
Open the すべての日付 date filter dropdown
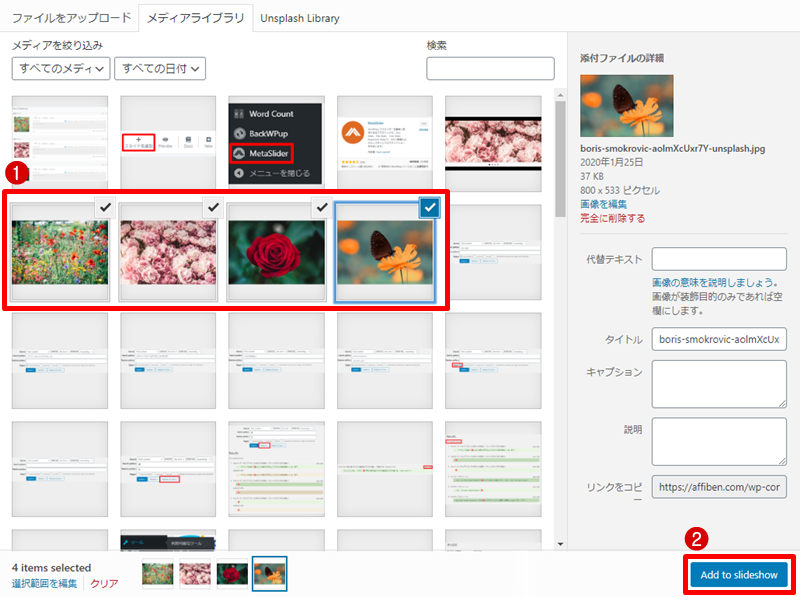click(x=160, y=68)
